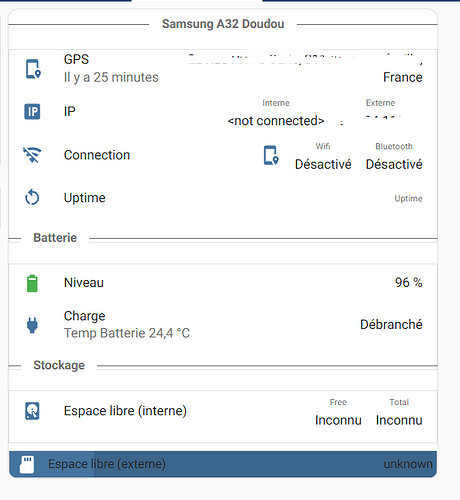Open the Bluetooth Désactivé status
Image resolution: width=460 pixels, height=500 pixels.
click(394, 164)
